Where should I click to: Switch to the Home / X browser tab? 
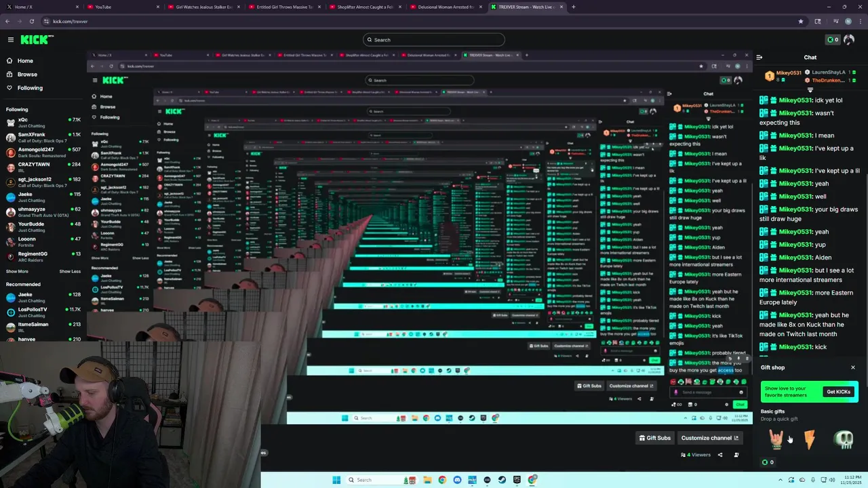(x=41, y=7)
